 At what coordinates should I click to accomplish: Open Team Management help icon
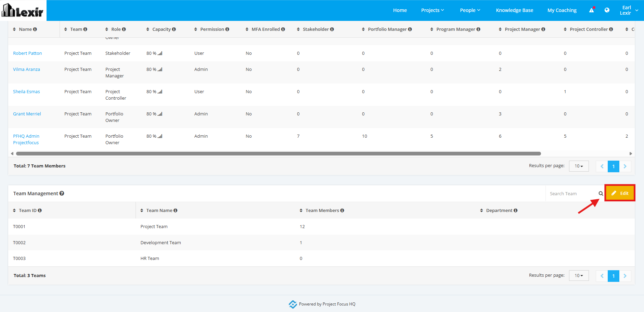pos(62,194)
